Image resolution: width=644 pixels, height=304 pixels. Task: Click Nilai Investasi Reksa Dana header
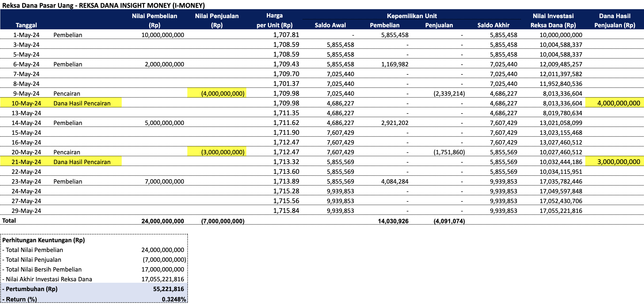point(553,20)
